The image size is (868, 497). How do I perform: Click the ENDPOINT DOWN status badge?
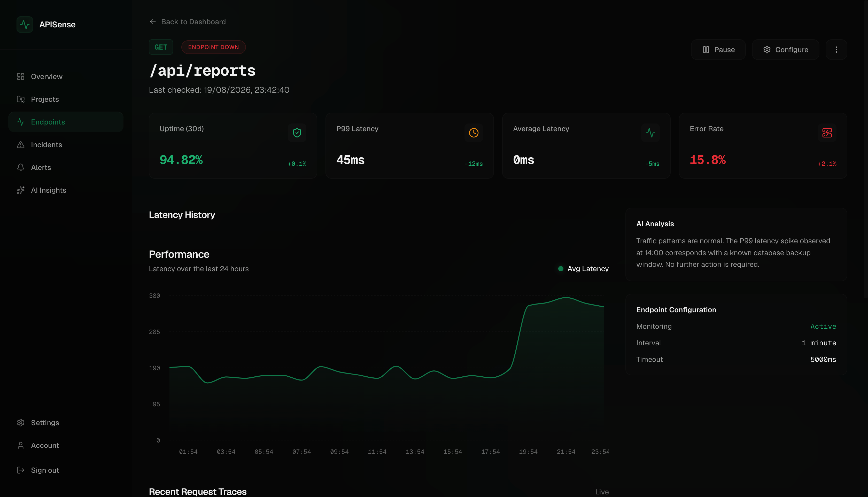click(213, 47)
